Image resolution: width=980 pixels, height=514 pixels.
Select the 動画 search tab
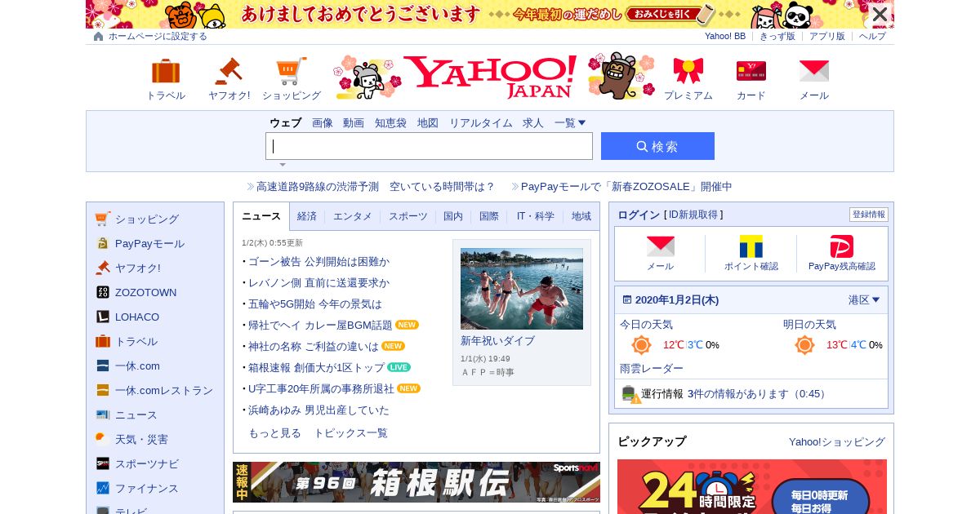[x=354, y=122]
